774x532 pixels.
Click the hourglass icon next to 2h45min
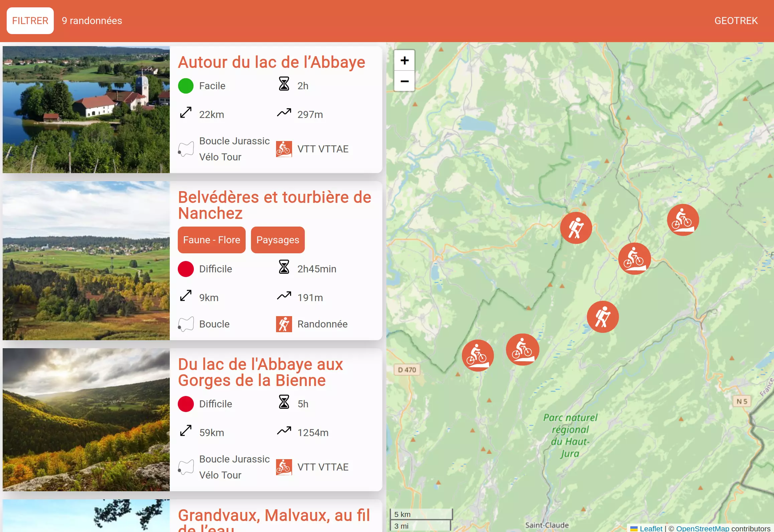(284, 267)
